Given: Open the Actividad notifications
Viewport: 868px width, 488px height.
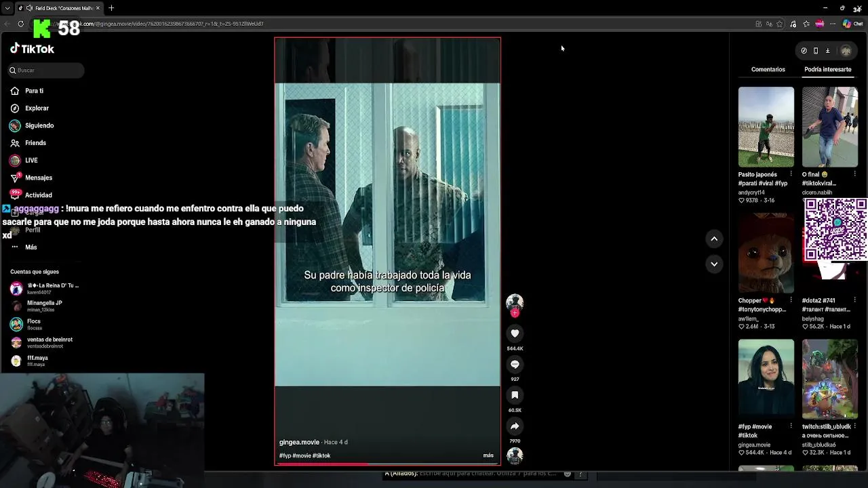Looking at the screenshot, I should coord(38,195).
